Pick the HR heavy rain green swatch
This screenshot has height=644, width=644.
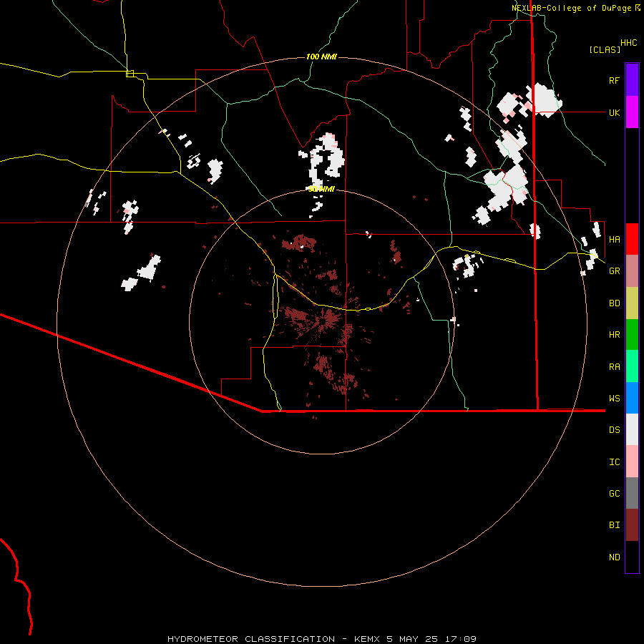coord(632,334)
